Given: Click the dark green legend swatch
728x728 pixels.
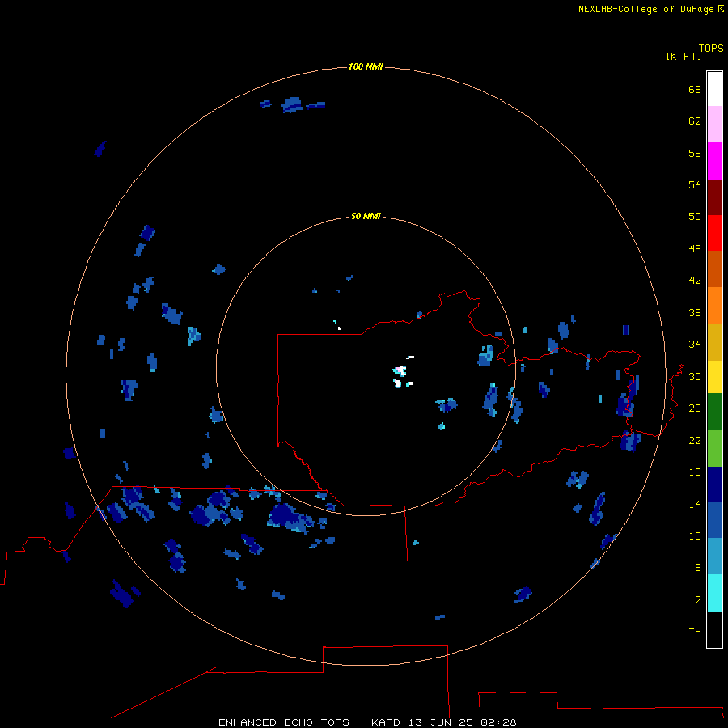Looking at the screenshot, I should point(714,412).
